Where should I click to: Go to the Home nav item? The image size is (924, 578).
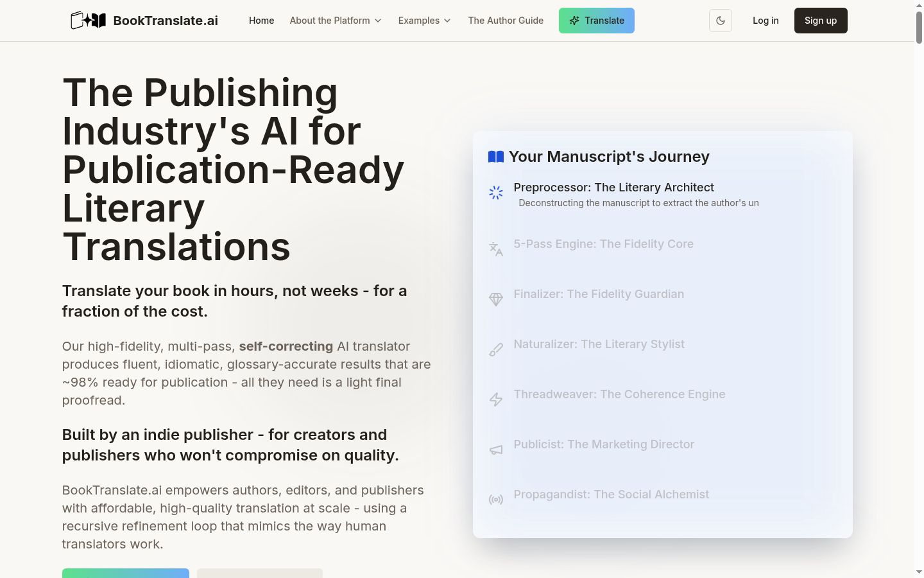261,21
